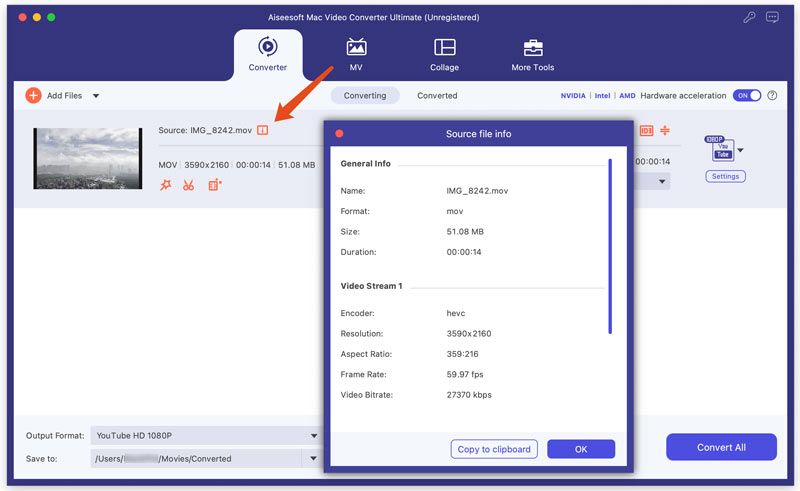Image resolution: width=800 pixels, height=491 pixels.
Task: Click the aspect ratio value 359:216
Action: coord(462,354)
